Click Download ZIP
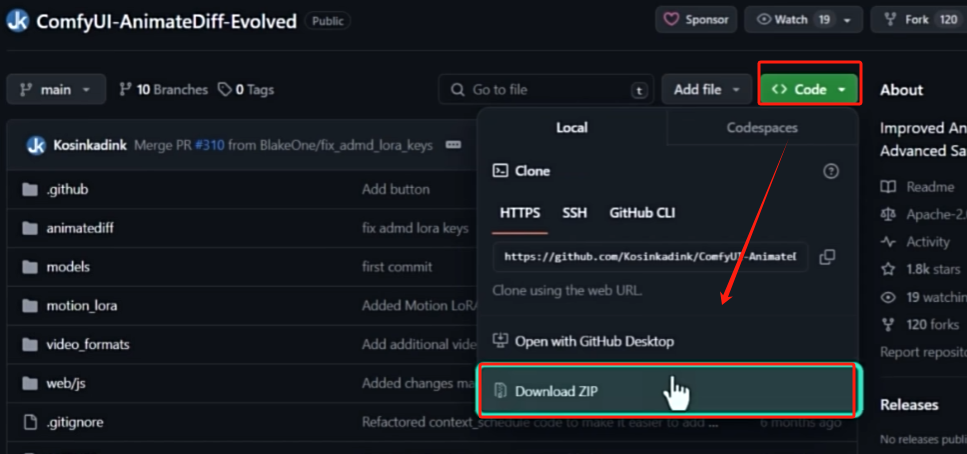Image resolution: width=967 pixels, height=454 pixels. [x=556, y=391]
